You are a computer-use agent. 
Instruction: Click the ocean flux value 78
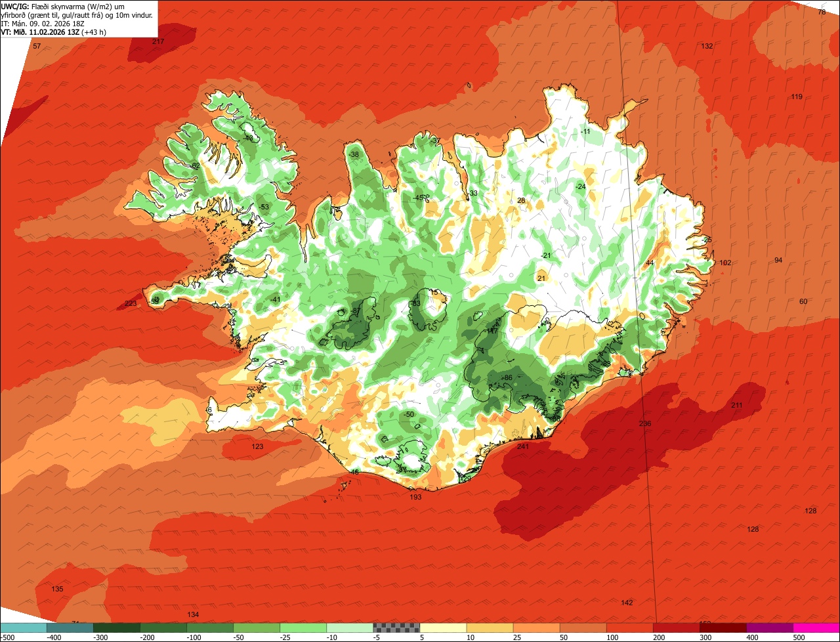coord(822,12)
